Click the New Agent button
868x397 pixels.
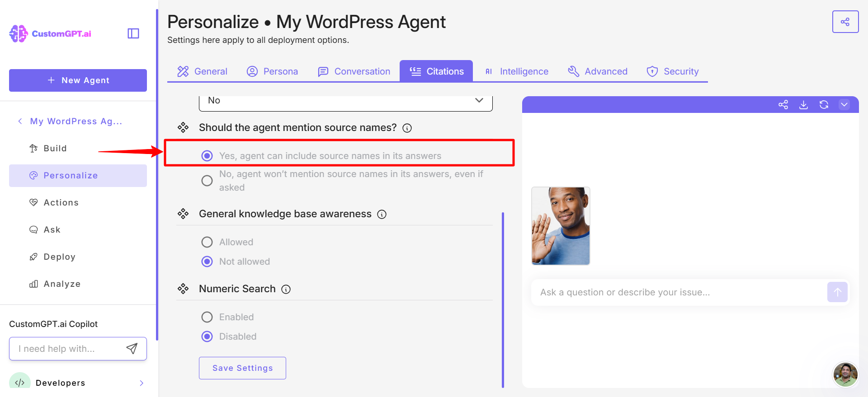78,80
